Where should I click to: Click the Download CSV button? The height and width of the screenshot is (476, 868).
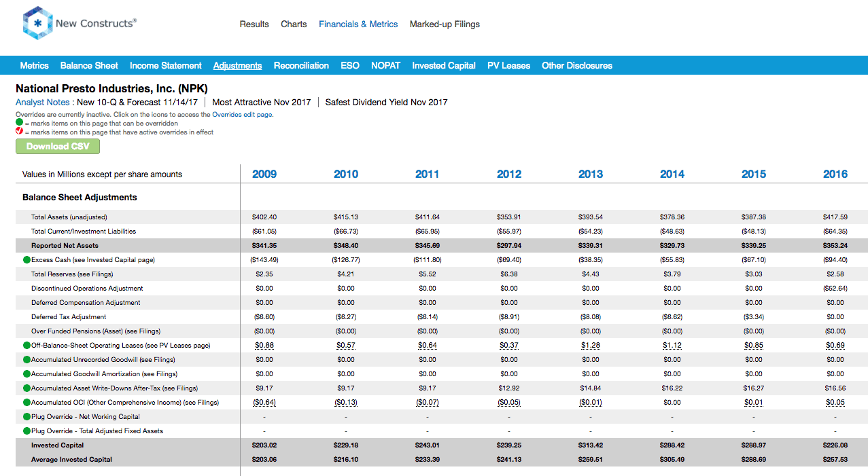point(58,147)
